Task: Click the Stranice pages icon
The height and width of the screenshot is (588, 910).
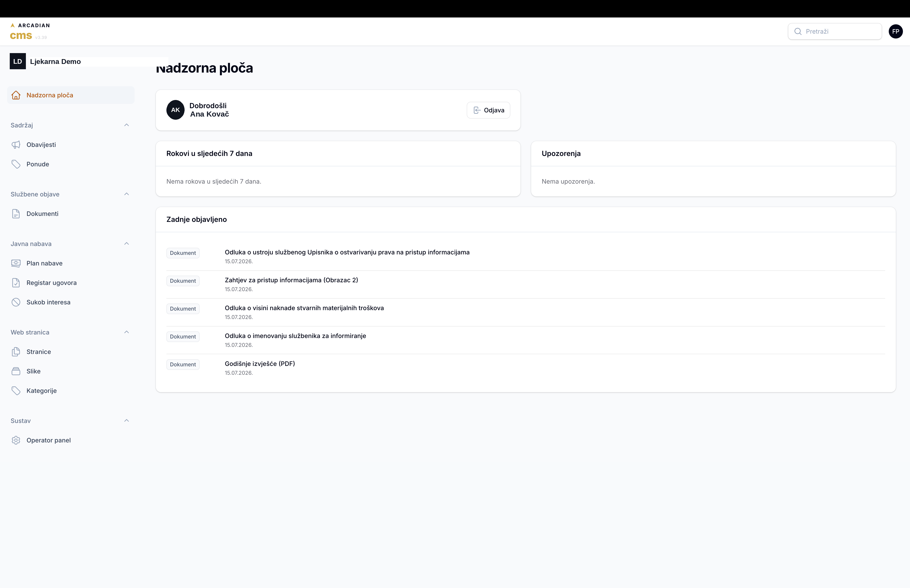Action: pyautogui.click(x=16, y=352)
